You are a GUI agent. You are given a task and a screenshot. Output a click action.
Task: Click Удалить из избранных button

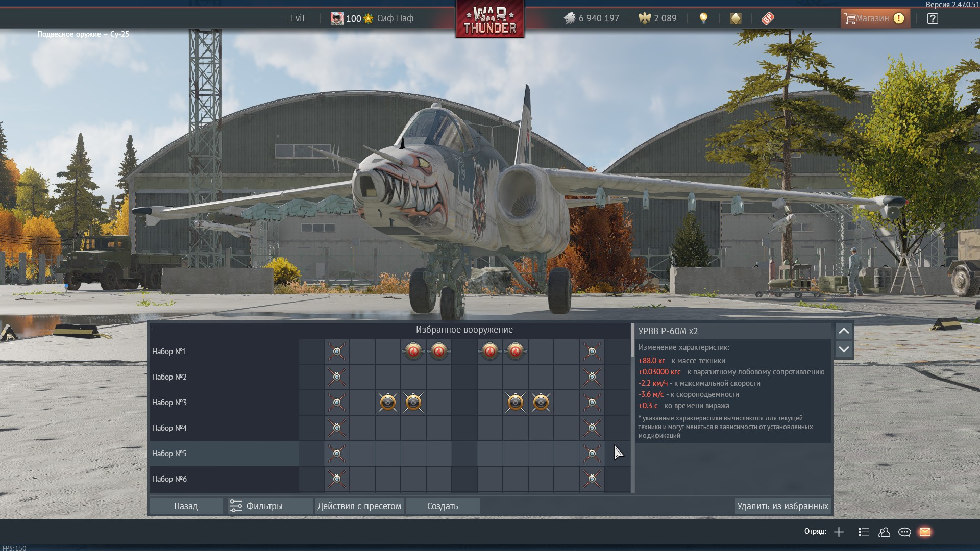click(782, 506)
